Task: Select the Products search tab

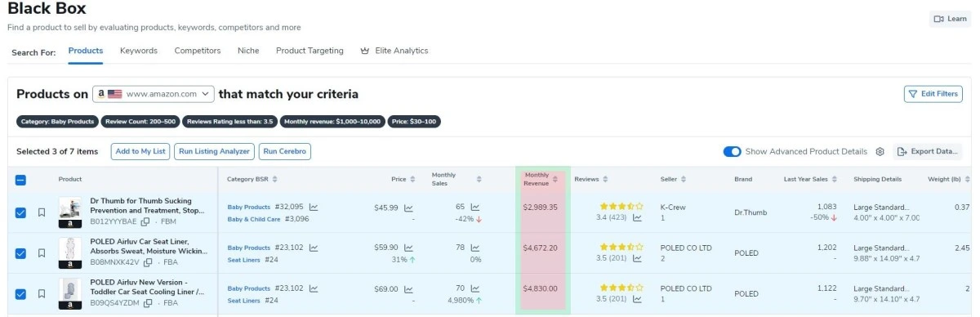Action: [x=86, y=51]
